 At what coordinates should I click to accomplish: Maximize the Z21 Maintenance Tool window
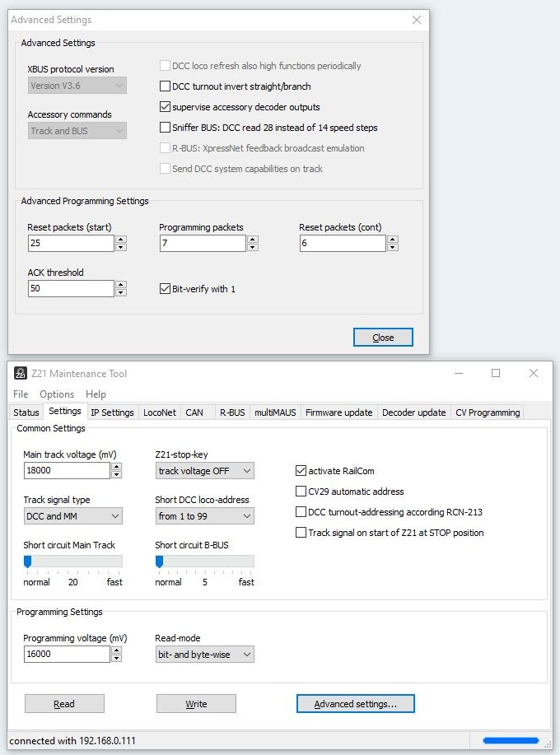[496, 373]
